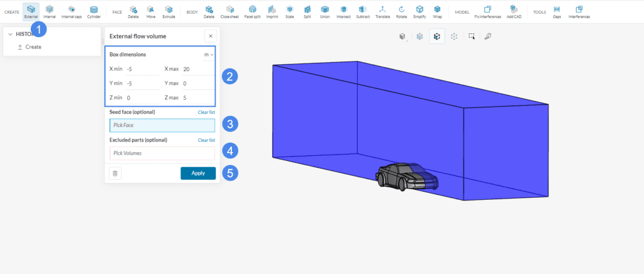Select the External flow volume tool
This screenshot has width=644, height=274.
tap(31, 11)
